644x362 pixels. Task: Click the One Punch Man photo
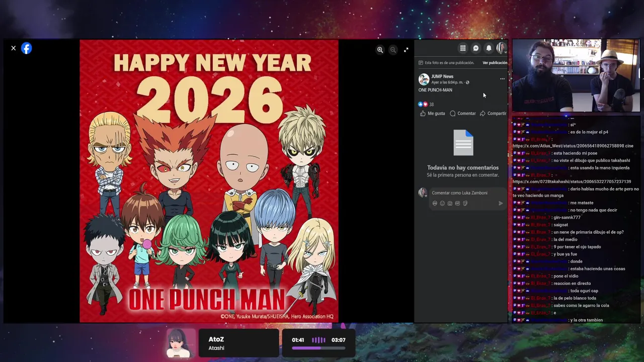pyautogui.click(x=209, y=181)
